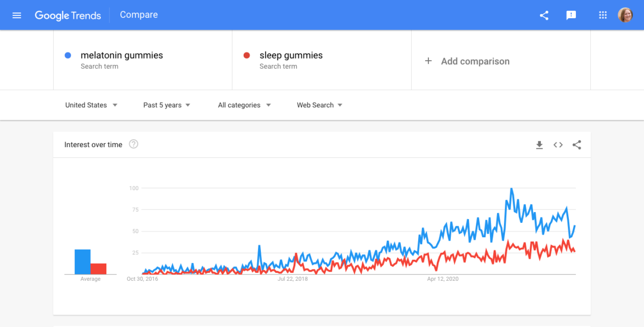Open help for Interest over time
644x327 pixels.
[134, 144]
